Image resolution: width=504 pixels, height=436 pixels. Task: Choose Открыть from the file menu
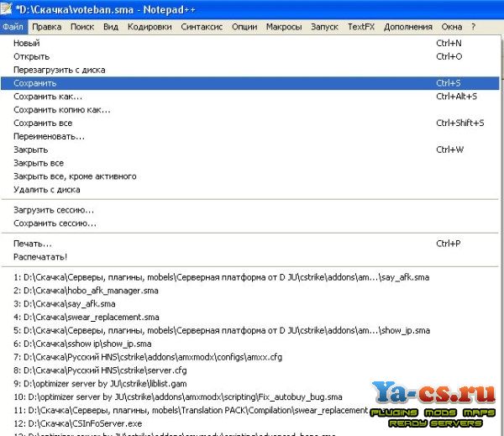click(250, 56)
